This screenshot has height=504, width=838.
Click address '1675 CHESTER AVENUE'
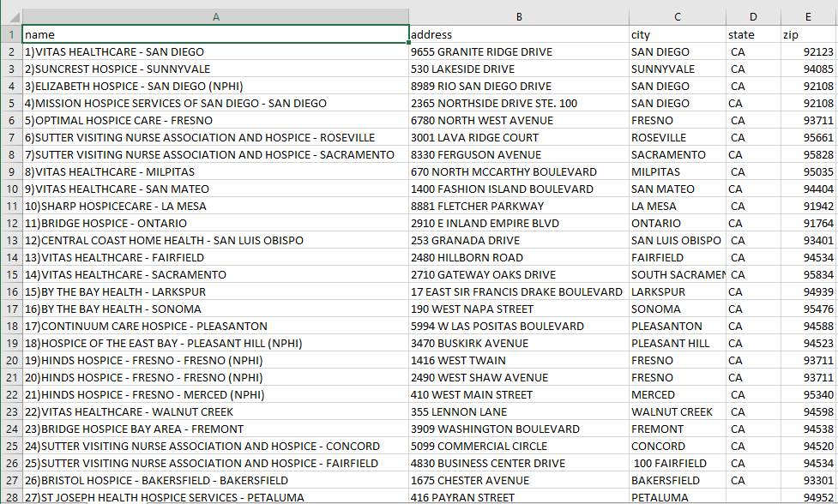[x=519, y=481]
